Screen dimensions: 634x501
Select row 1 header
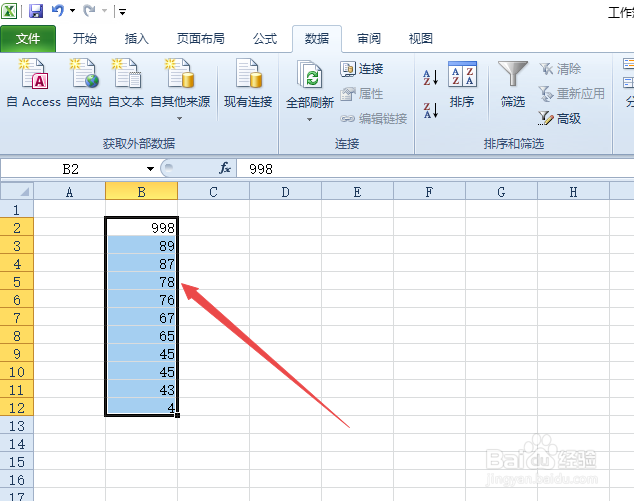[x=17, y=209]
